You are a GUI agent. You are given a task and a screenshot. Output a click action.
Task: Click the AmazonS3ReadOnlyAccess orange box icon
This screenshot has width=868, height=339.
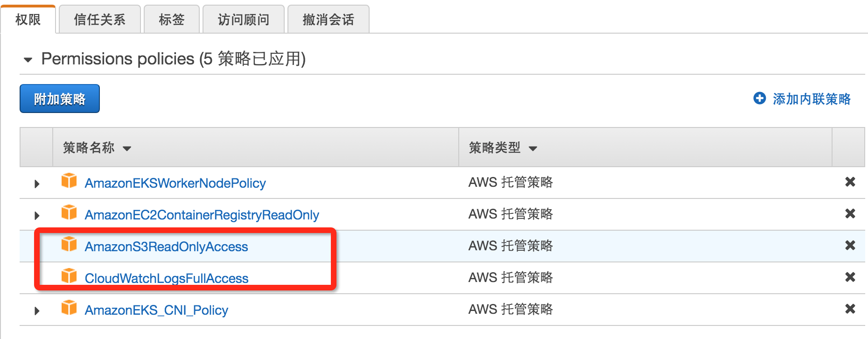coord(69,244)
